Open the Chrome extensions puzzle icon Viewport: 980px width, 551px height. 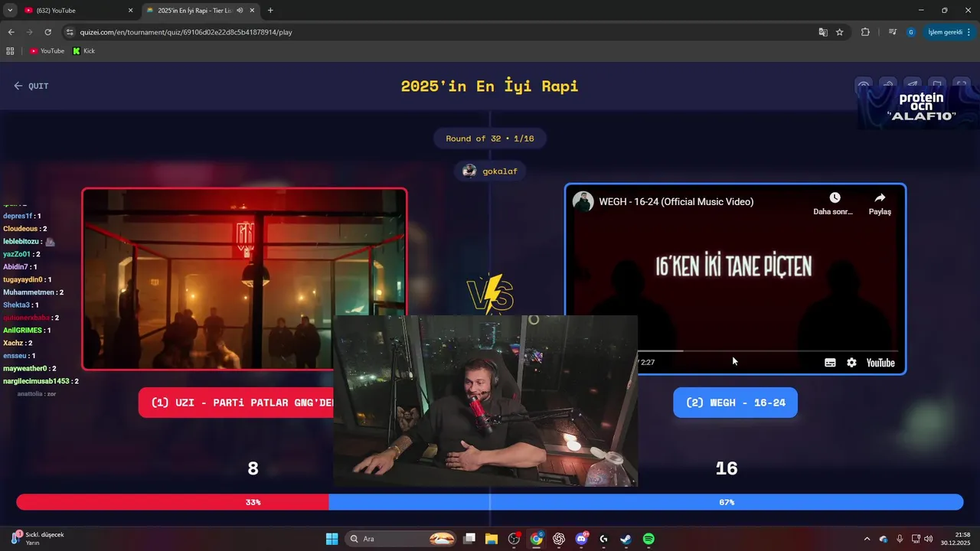click(865, 32)
